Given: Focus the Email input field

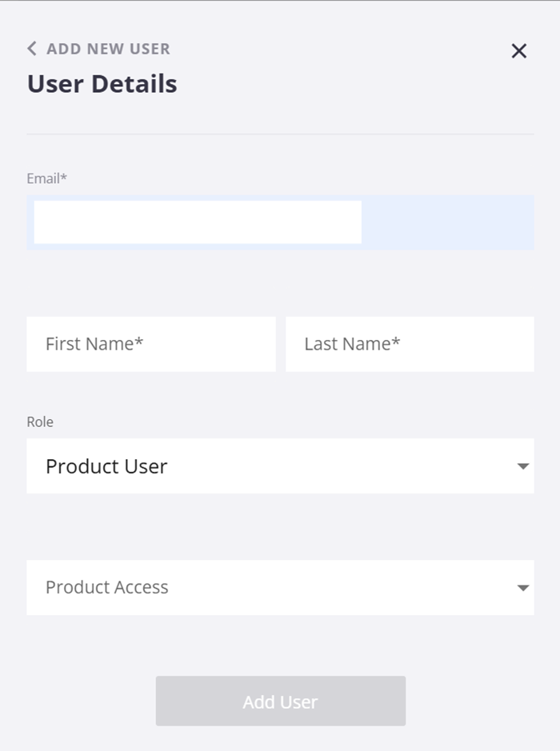Looking at the screenshot, I should 198,222.
